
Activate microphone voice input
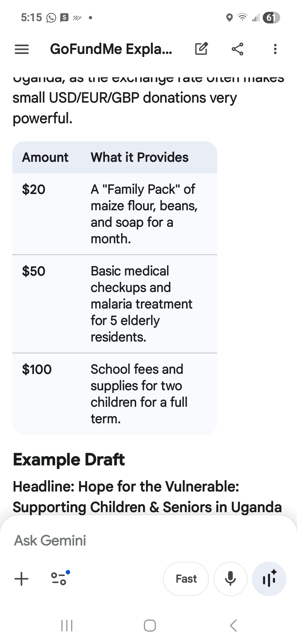click(x=230, y=578)
